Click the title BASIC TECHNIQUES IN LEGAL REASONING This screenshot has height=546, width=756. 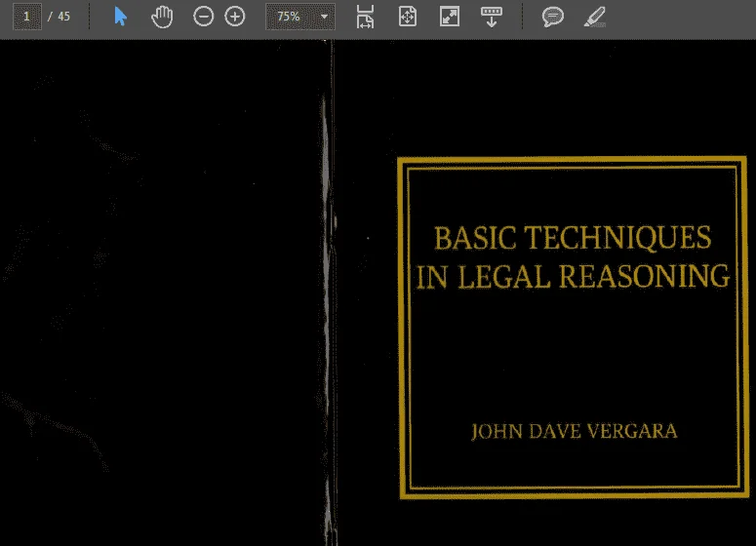click(x=573, y=256)
